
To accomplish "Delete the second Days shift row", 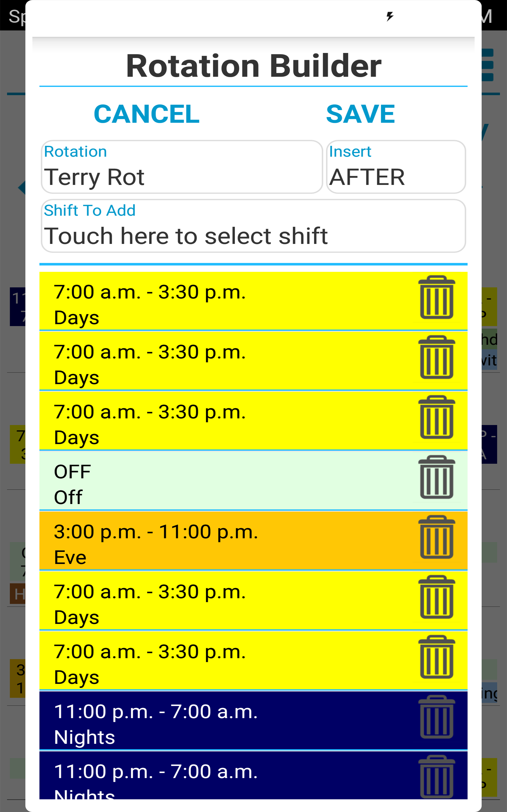I will 436,359.
